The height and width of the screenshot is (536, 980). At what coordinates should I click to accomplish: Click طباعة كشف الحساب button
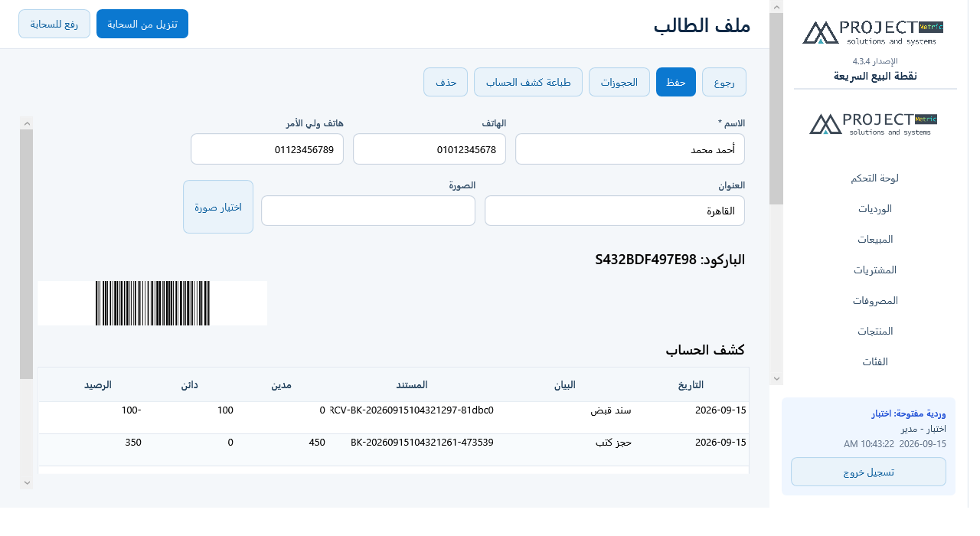tap(528, 82)
